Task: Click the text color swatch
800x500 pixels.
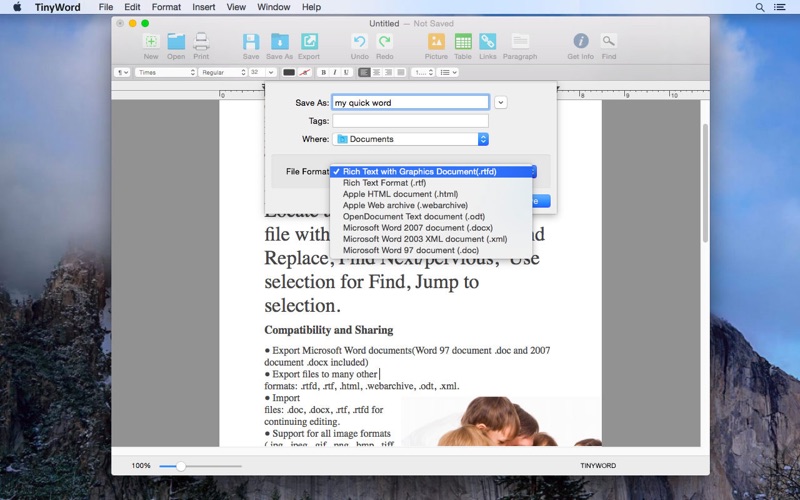Action: [x=289, y=72]
